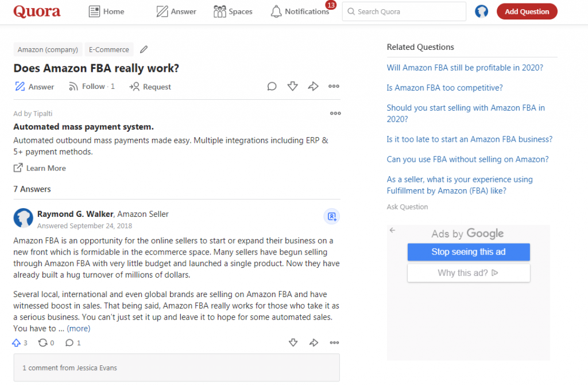This screenshot has height=386, width=588.
Task: Go to Home in the navigation bar
Action: [x=106, y=11]
